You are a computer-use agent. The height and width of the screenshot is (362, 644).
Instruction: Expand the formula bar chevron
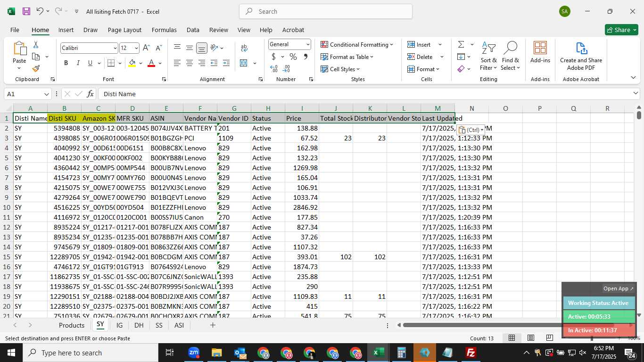636,93
